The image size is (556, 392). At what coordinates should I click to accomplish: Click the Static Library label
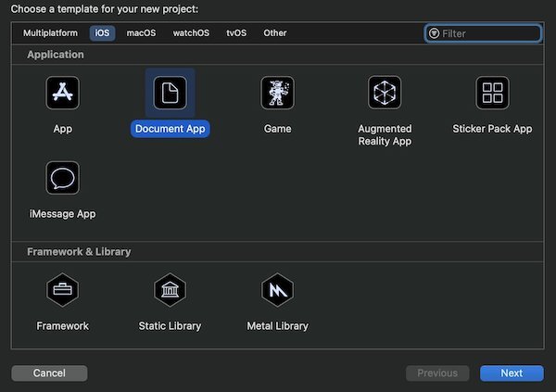(x=170, y=325)
